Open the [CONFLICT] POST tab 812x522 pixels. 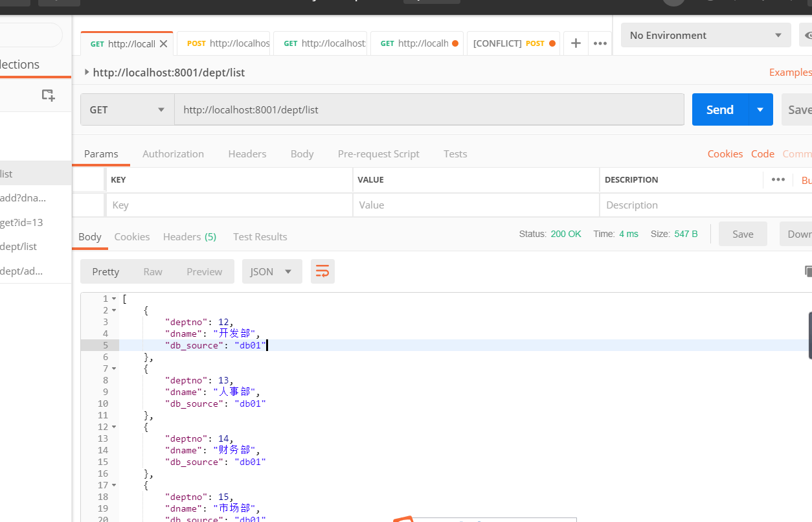pos(513,43)
